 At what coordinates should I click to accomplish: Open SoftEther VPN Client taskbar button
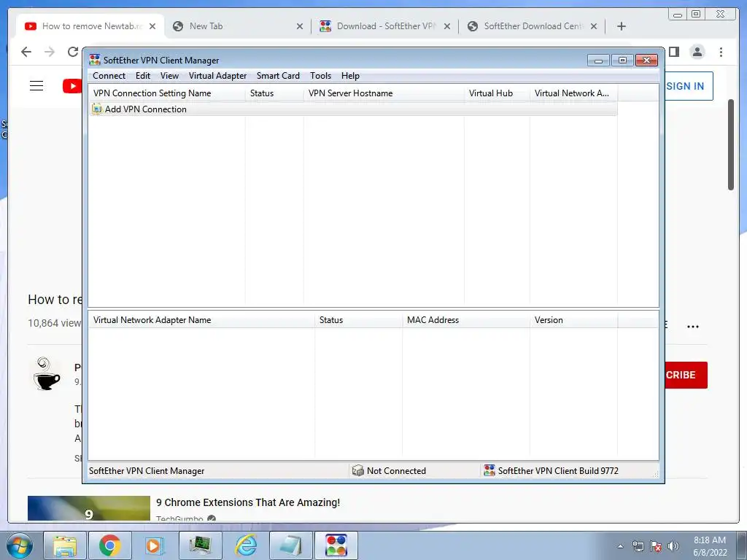[x=336, y=545]
